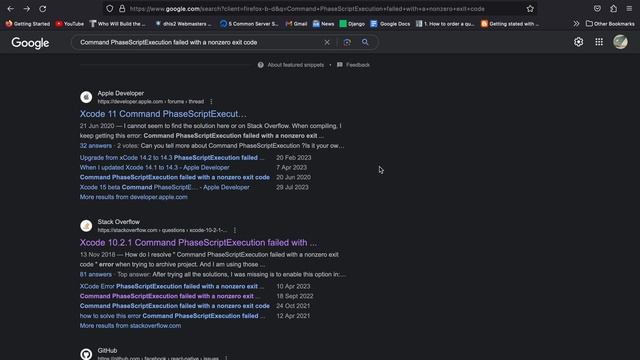Click More results from developer.apple.com
Image resolution: width=640 pixels, height=360 pixels.
[134, 197]
